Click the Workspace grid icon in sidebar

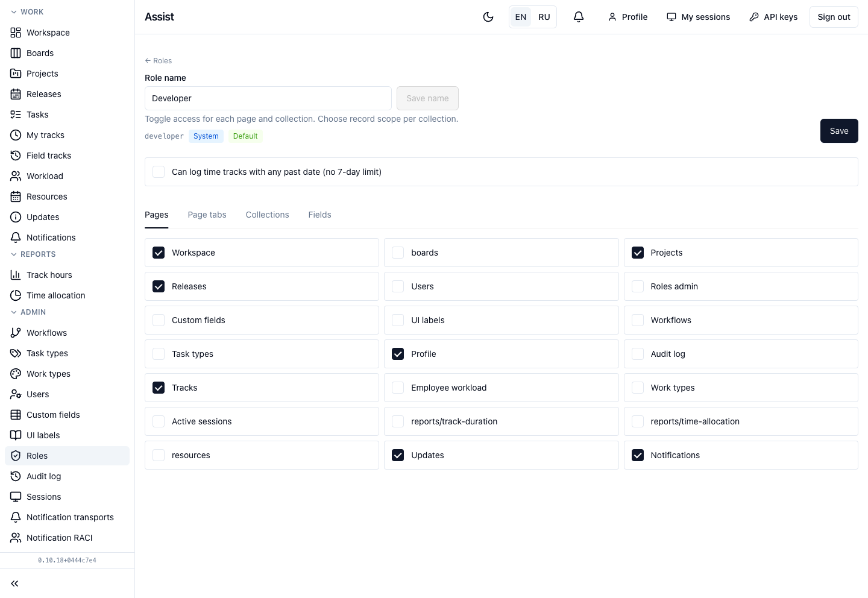pyautogui.click(x=16, y=33)
